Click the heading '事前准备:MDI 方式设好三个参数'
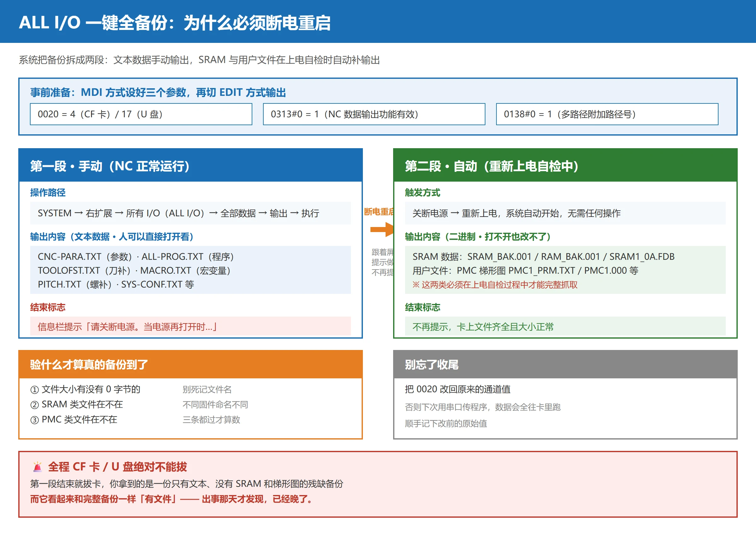The image size is (756, 536). tap(158, 92)
